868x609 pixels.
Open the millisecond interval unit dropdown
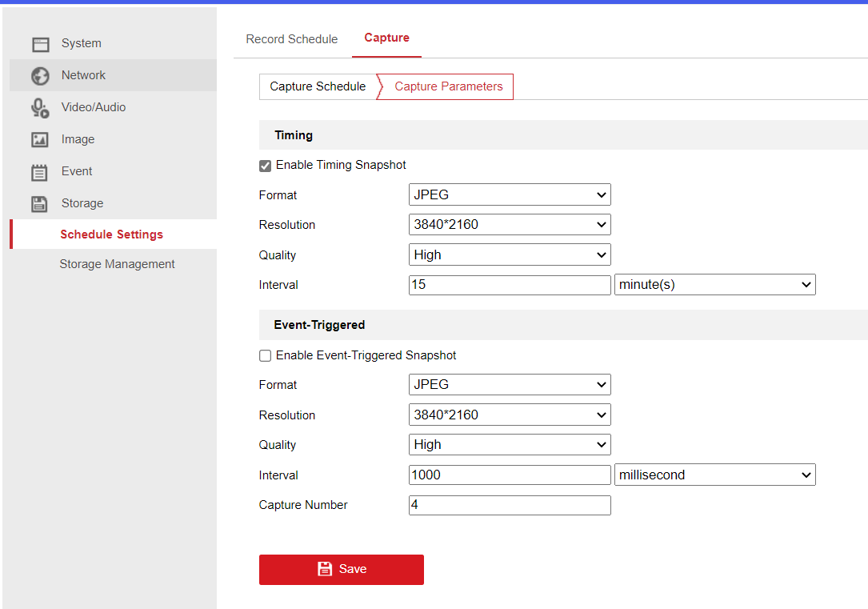714,475
